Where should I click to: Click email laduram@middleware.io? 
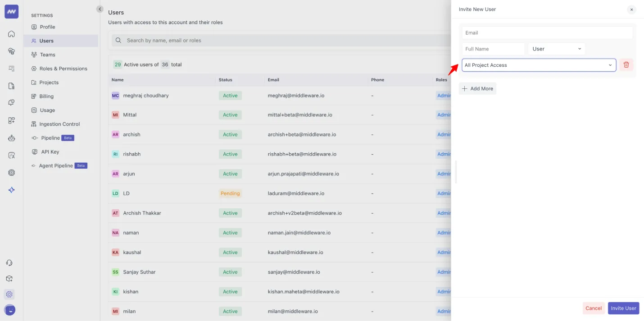point(296,193)
